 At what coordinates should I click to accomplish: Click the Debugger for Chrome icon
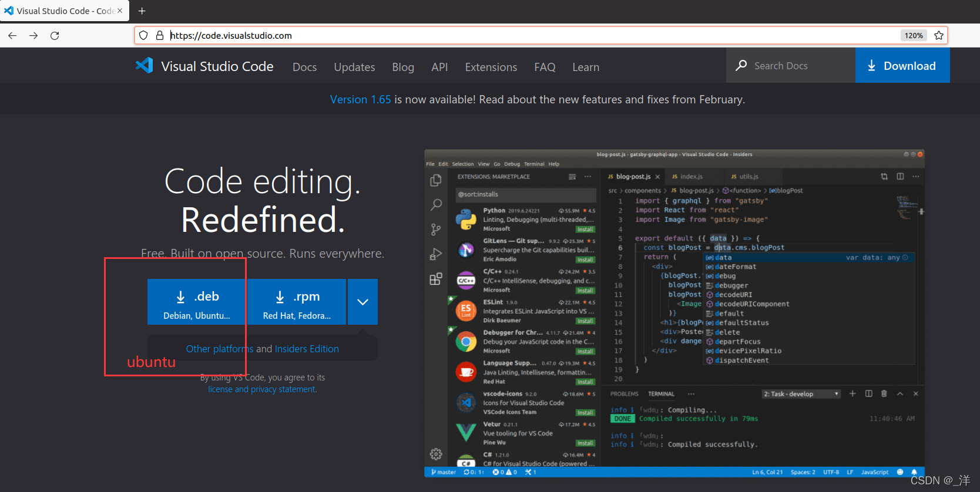466,341
